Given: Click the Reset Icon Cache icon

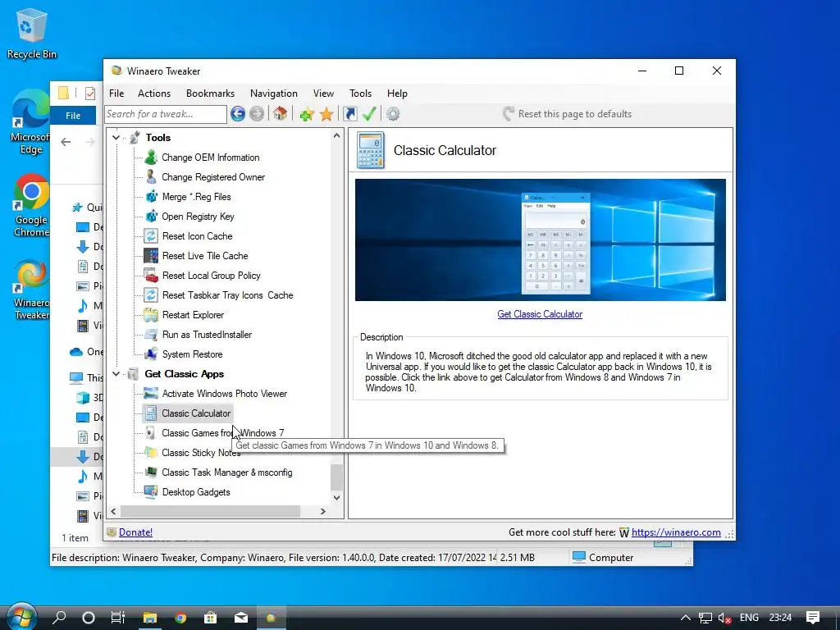Looking at the screenshot, I should (x=151, y=235).
